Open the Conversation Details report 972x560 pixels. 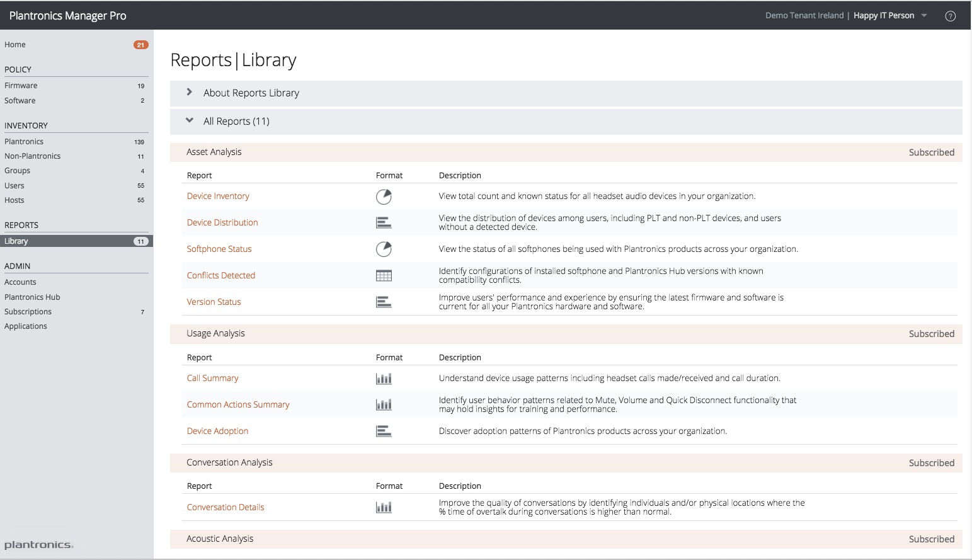tap(226, 508)
